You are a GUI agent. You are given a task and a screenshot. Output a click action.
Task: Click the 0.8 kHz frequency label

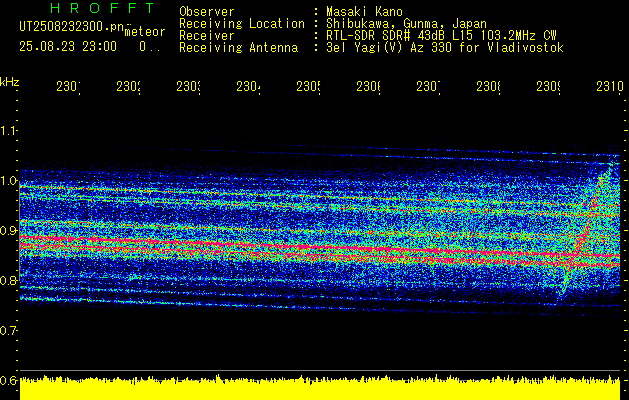[x=9, y=280]
